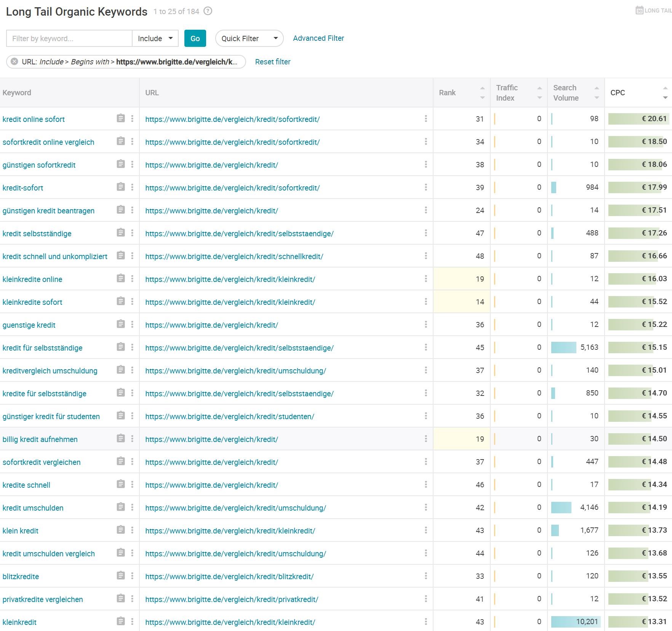The width and height of the screenshot is (672, 631).
Task: Open the Include dropdown
Action: (x=155, y=38)
